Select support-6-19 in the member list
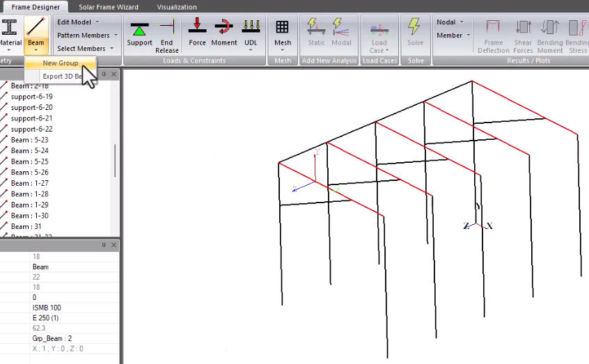The image size is (589, 364). pos(31,97)
